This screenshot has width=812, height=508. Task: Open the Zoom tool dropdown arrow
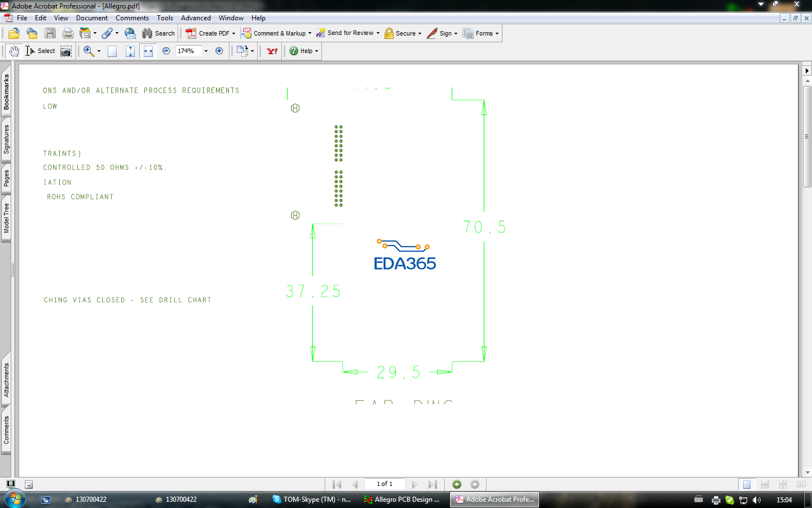[99, 51]
